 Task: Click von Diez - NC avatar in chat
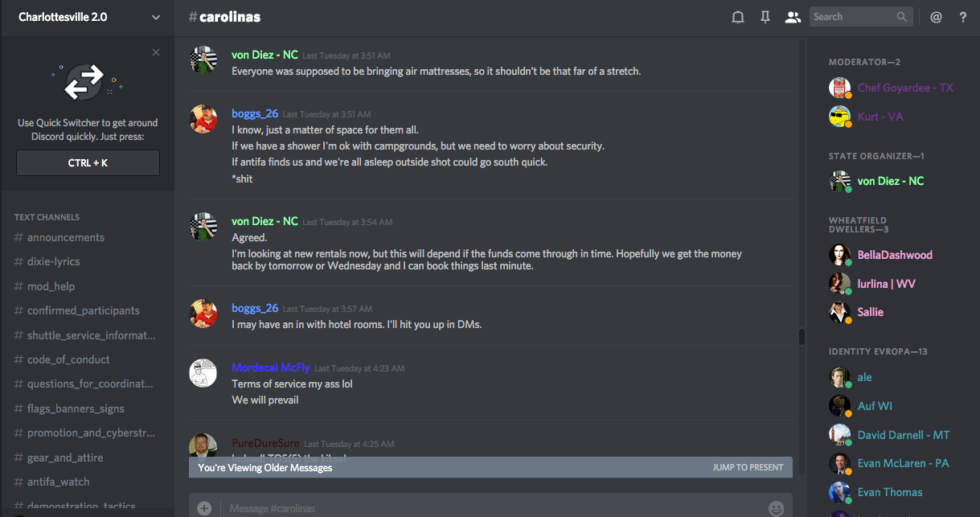click(203, 59)
